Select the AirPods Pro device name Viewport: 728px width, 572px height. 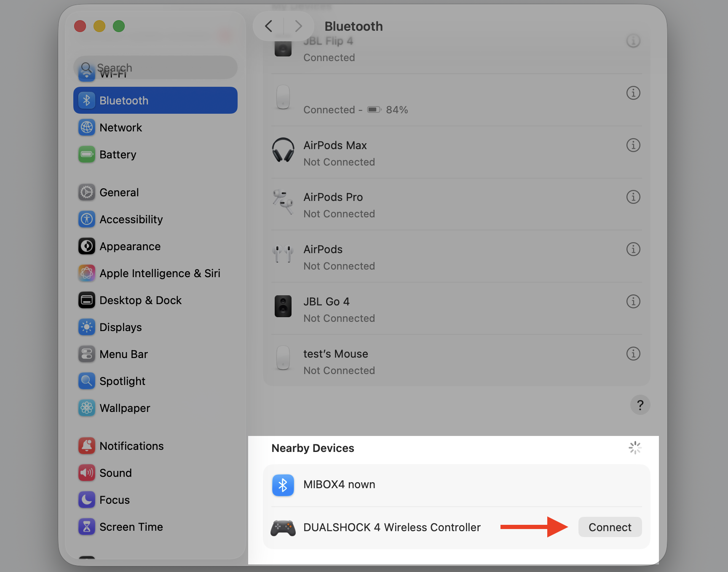pyautogui.click(x=333, y=197)
